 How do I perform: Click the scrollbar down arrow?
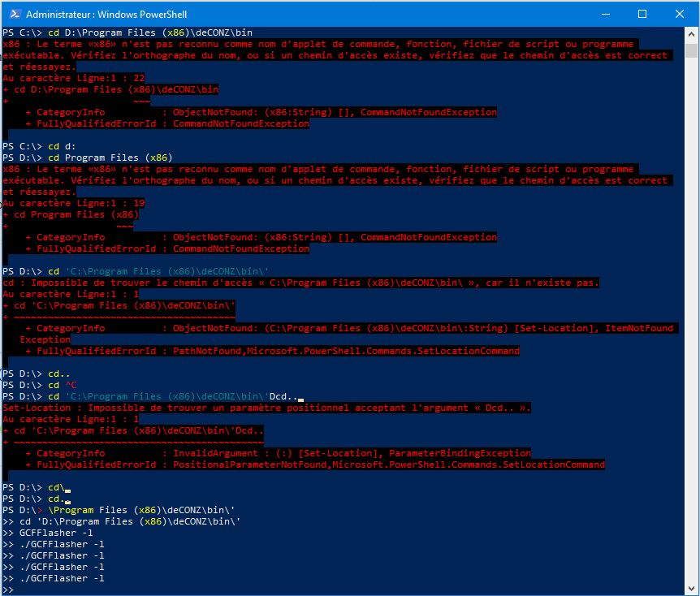(x=691, y=588)
